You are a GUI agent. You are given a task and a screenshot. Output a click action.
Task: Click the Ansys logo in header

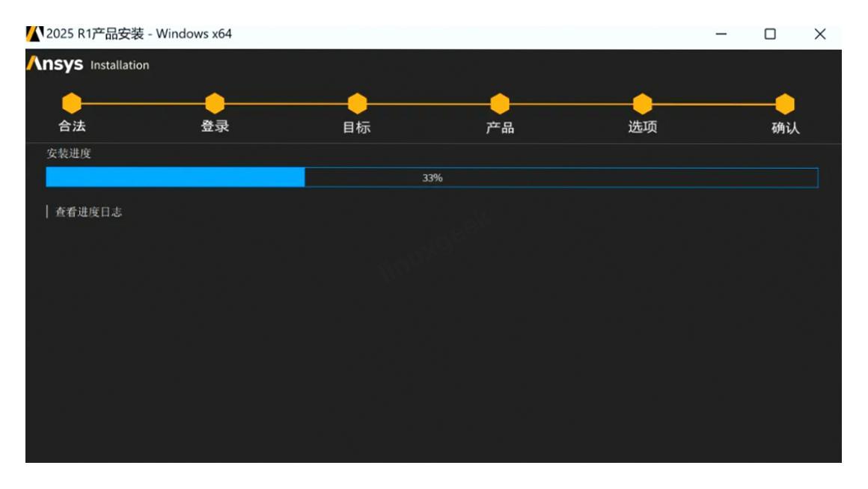pos(55,64)
